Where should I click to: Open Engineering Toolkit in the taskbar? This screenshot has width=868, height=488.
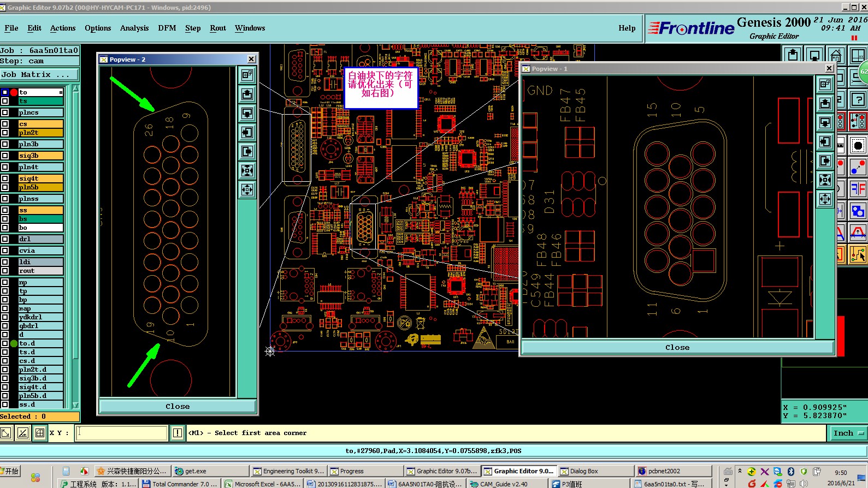[x=289, y=471]
